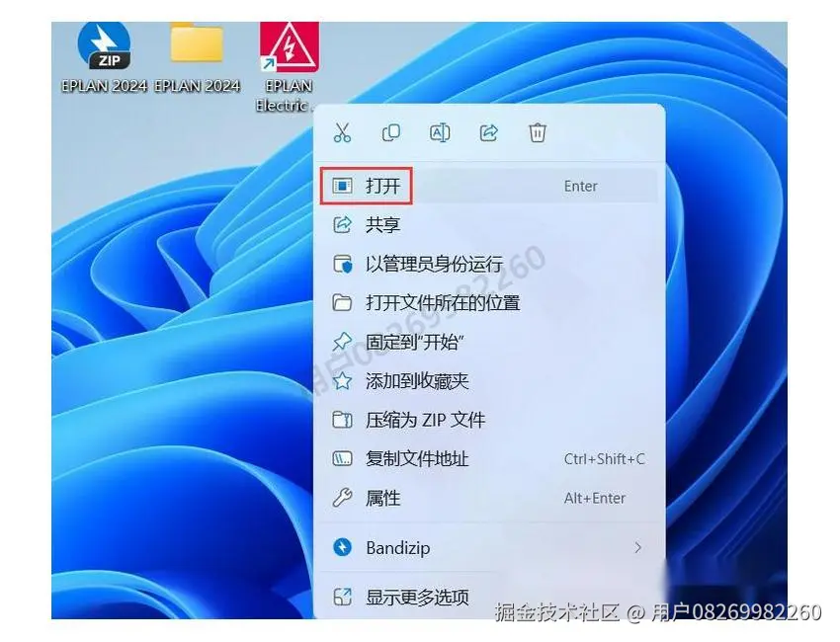Click the Delete trash icon
This screenshot has height=642, width=840.
click(x=537, y=132)
